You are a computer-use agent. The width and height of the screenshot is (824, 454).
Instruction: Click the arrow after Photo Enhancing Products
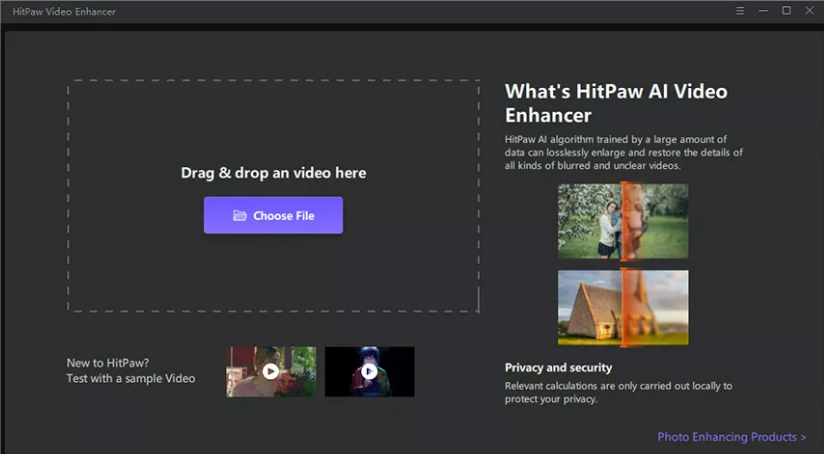pyautogui.click(x=803, y=437)
